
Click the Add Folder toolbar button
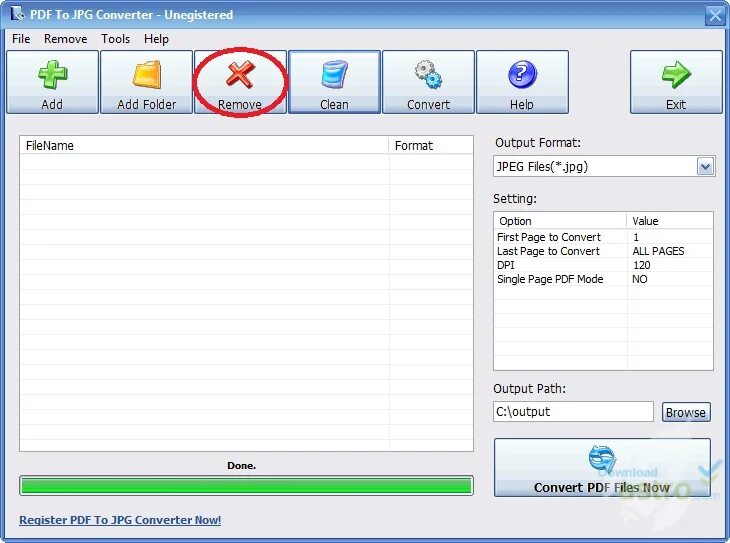[146, 82]
